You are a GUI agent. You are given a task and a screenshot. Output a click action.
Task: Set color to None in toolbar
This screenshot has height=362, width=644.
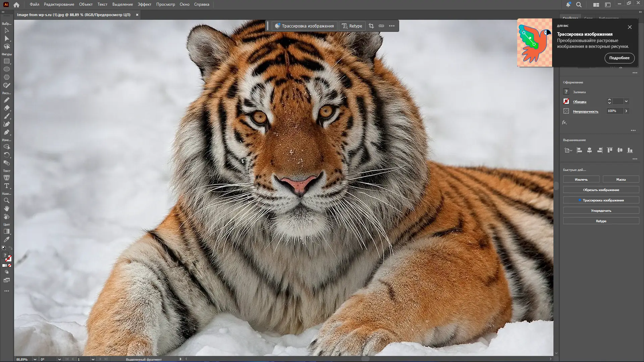[10, 265]
